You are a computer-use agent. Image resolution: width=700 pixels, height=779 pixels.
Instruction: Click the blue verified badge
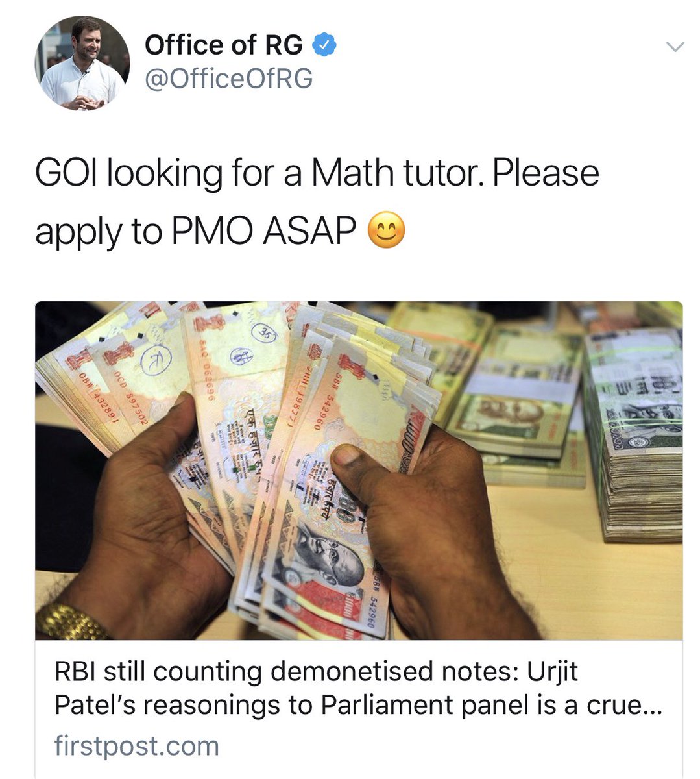[324, 45]
